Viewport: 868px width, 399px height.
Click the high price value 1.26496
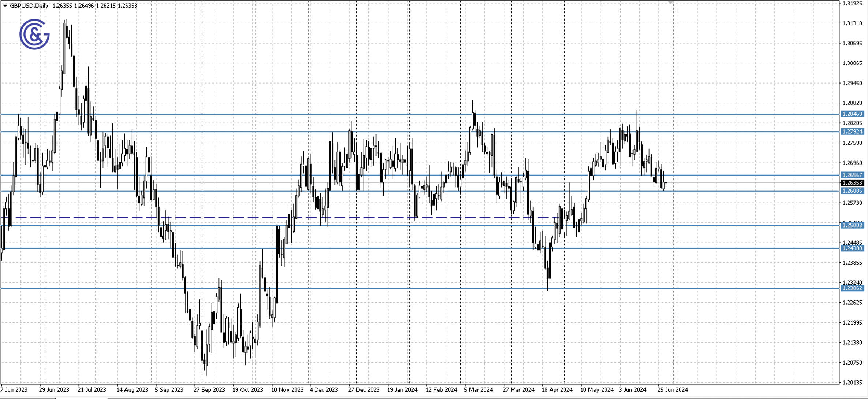click(83, 6)
